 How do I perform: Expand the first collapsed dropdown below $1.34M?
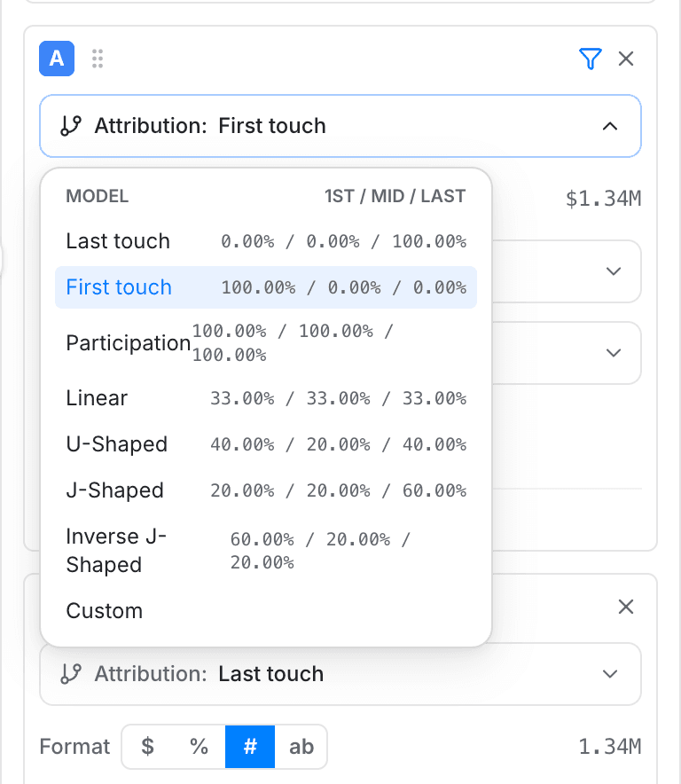613,271
